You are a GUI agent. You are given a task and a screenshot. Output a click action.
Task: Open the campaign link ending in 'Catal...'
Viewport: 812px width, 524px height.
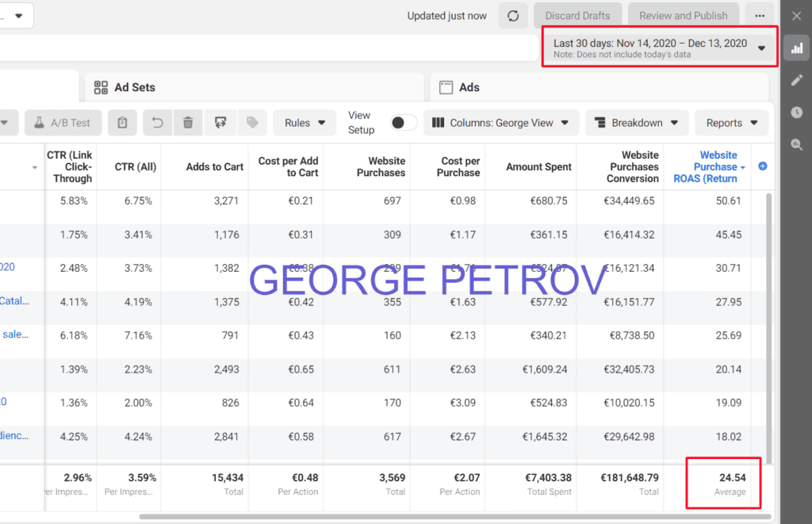[14, 300]
